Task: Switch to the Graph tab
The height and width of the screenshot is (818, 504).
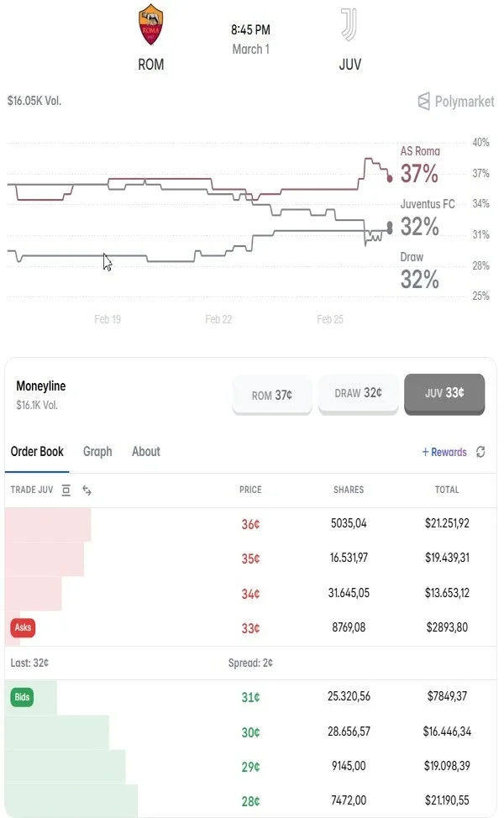Action: coord(97,452)
